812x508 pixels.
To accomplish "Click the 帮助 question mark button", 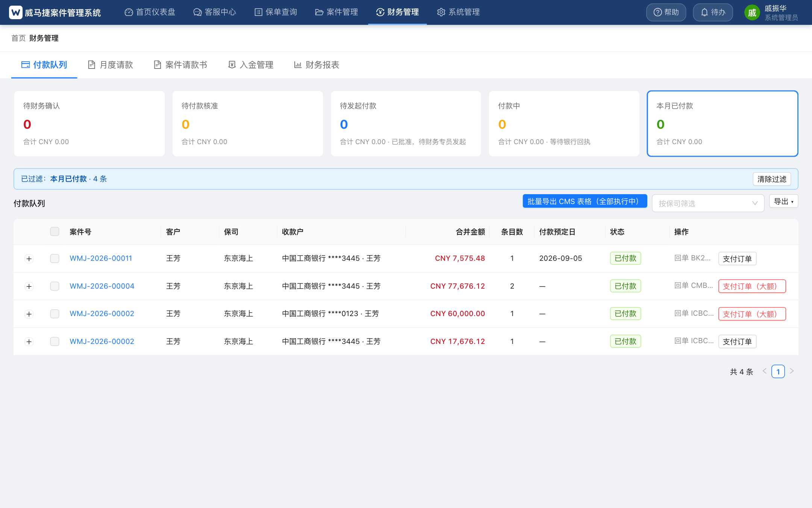I will click(666, 12).
